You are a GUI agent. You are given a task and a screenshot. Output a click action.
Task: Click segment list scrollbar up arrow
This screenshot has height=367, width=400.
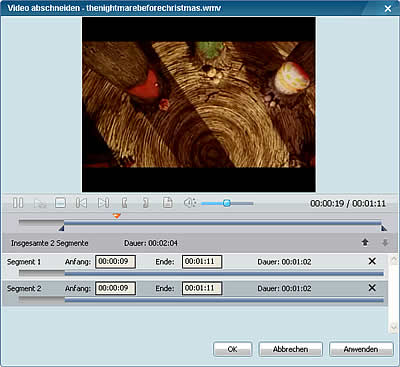(x=393, y=260)
